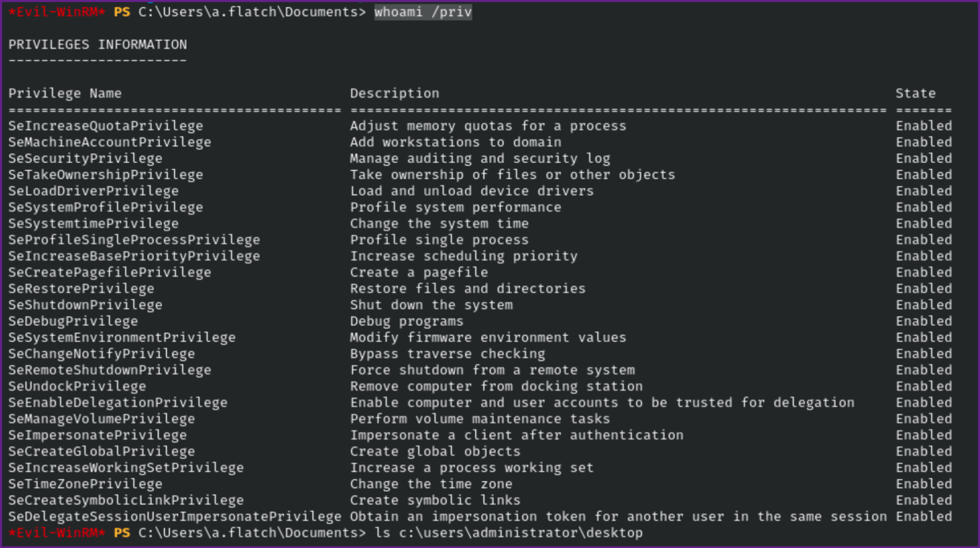Click the Enabled state for SeIncreaseQuotaPrivilege
The height and width of the screenshot is (548, 980).
923,126
